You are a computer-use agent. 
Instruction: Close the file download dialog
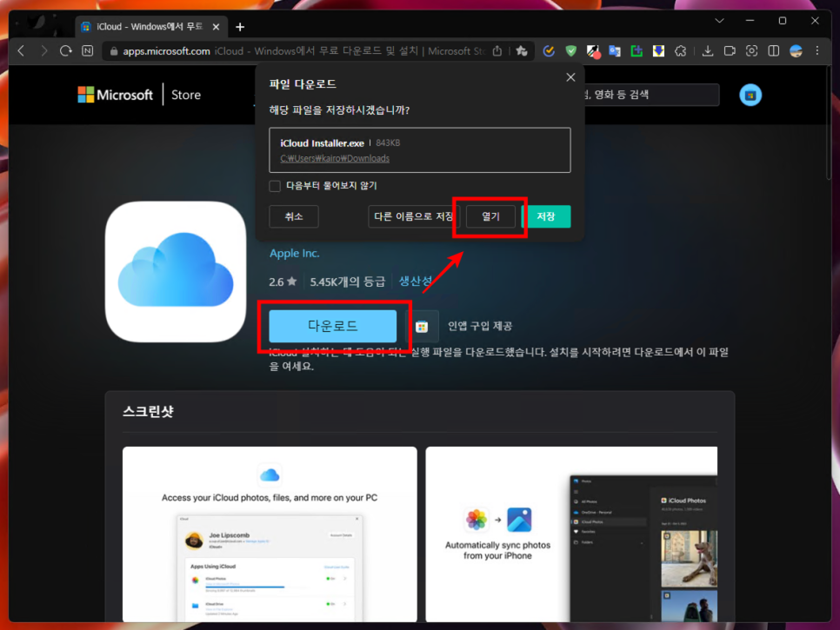pos(570,77)
